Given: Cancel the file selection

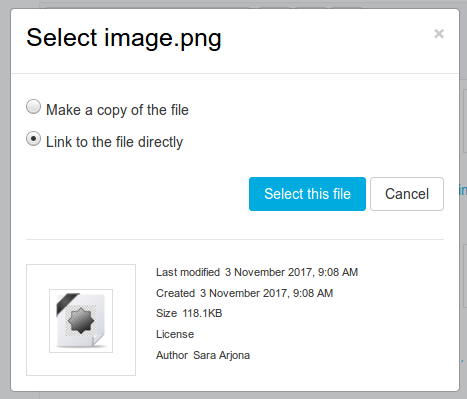Looking at the screenshot, I should point(407,194).
